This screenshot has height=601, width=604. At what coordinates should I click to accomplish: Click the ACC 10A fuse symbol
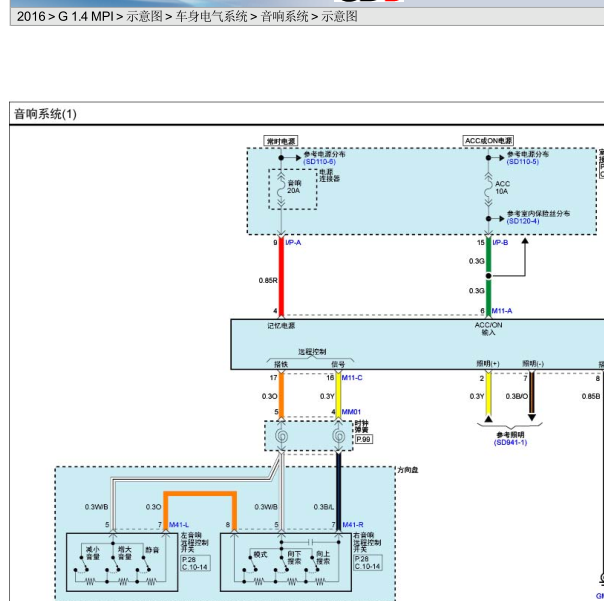(x=488, y=190)
